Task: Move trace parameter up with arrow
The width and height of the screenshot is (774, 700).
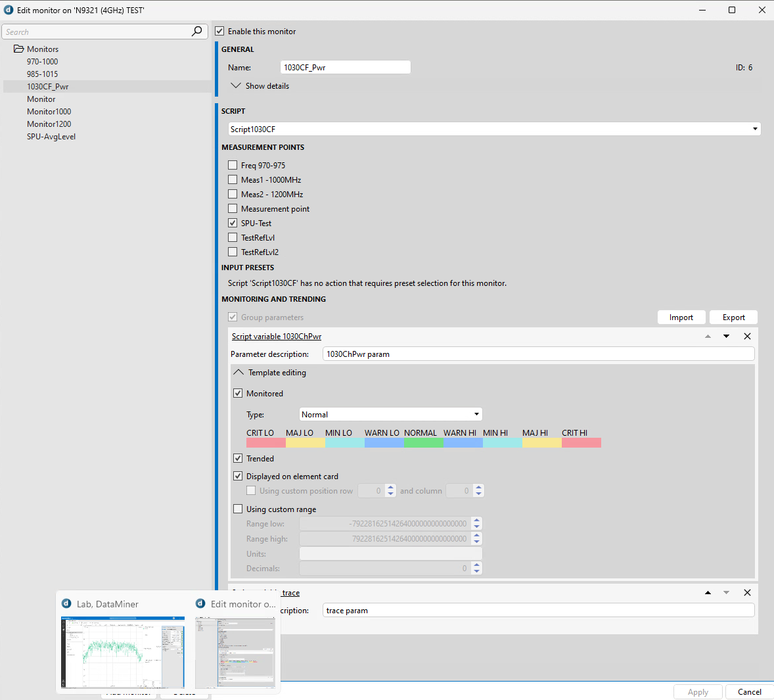Action: (x=708, y=593)
